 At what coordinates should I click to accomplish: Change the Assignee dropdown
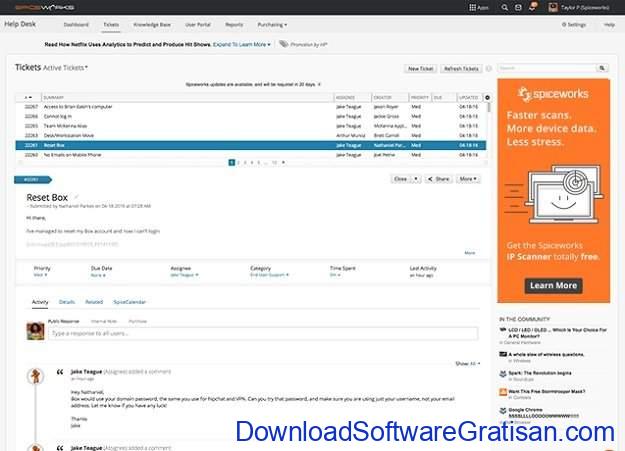(x=184, y=275)
